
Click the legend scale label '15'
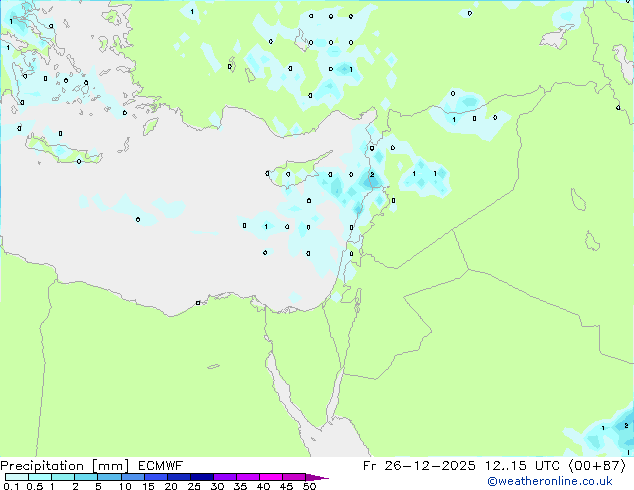tap(148, 486)
